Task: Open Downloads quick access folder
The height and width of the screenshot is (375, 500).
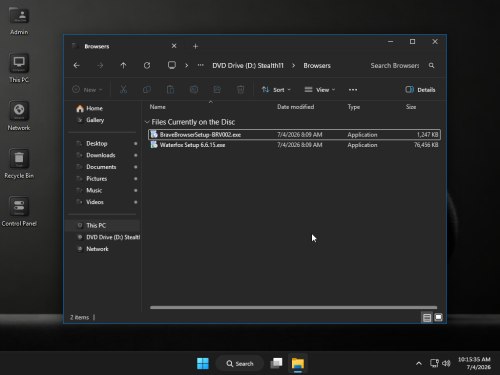Action: pyautogui.click(x=101, y=155)
